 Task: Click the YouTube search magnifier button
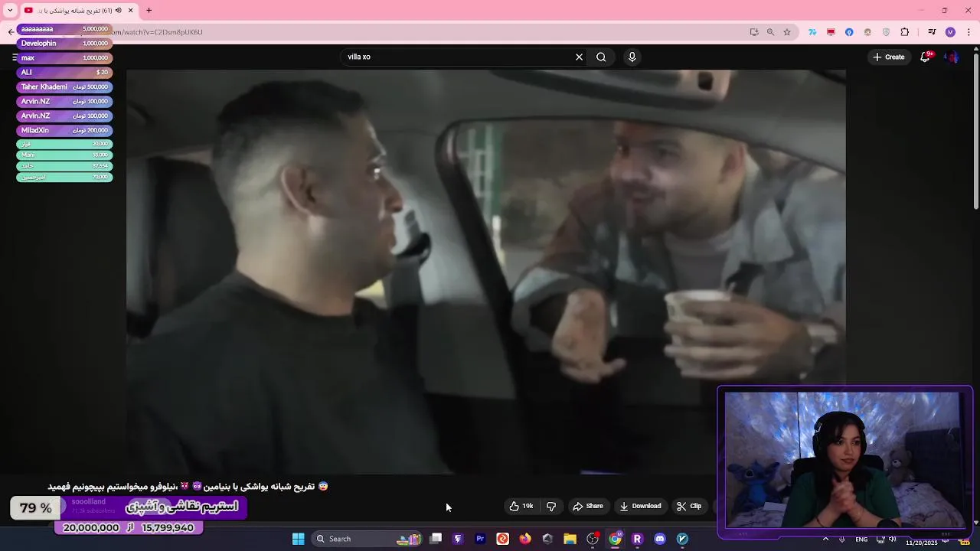pyautogui.click(x=601, y=57)
